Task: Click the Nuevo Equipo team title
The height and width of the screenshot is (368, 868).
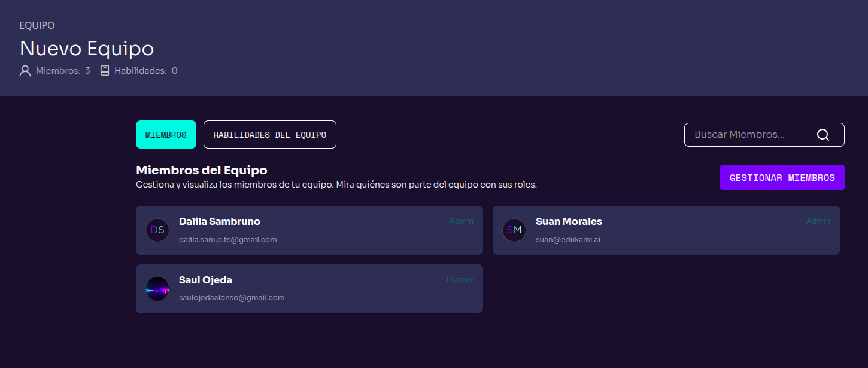Action: 87,48
